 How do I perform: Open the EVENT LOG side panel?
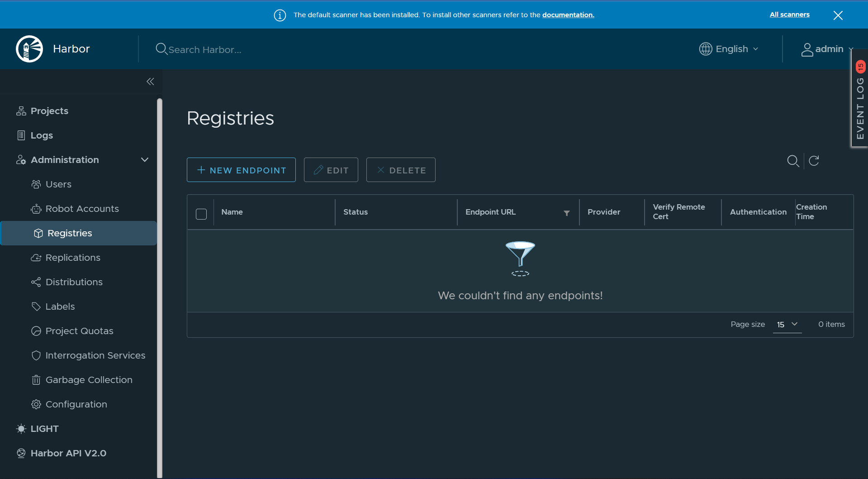pyautogui.click(x=859, y=99)
